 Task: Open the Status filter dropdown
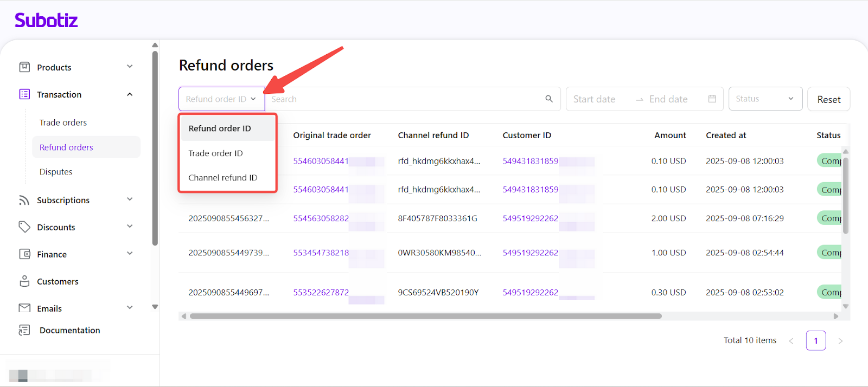point(765,99)
